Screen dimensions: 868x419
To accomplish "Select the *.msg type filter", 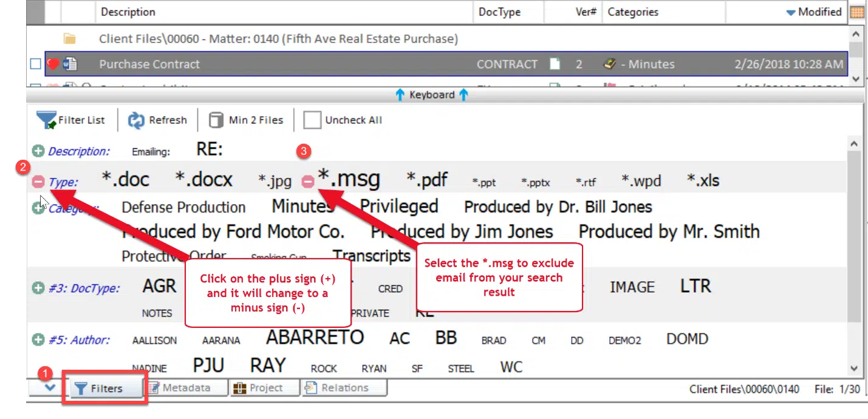I will click(349, 179).
